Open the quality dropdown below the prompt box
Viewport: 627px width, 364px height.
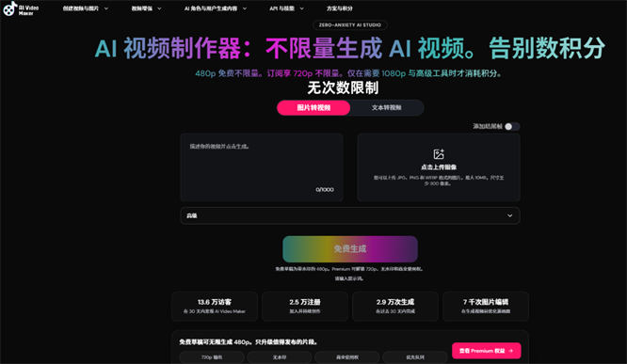pos(350,215)
